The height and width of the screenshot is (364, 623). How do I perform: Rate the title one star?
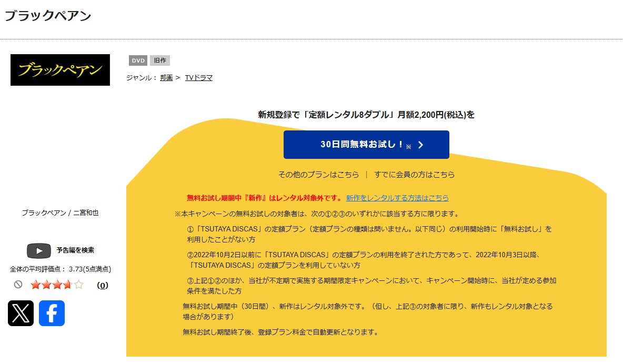[x=36, y=285]
